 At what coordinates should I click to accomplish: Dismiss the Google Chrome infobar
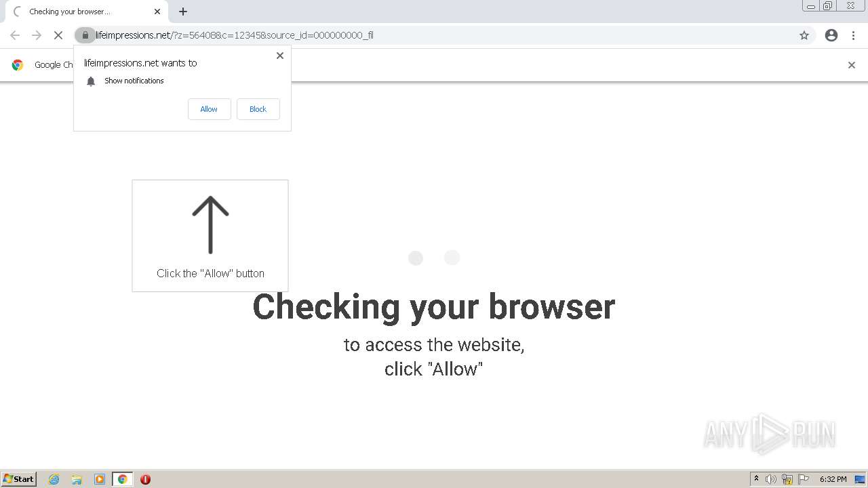852,65
